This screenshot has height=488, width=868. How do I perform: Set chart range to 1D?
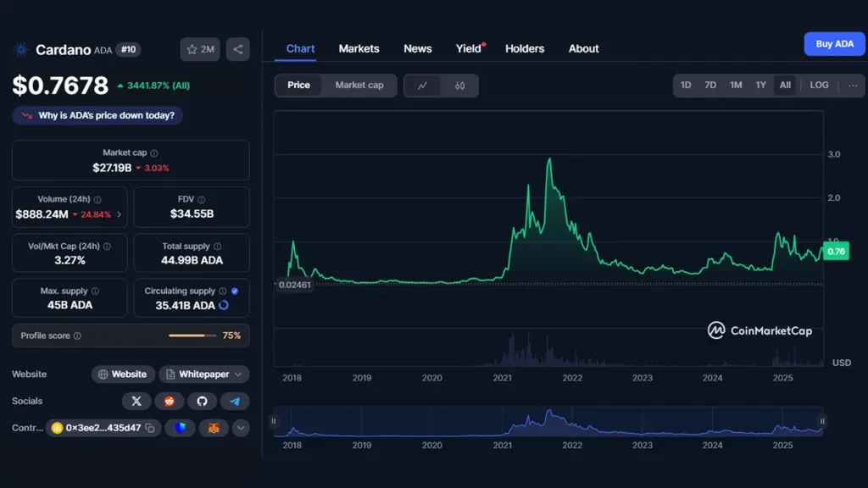point(686,86)
